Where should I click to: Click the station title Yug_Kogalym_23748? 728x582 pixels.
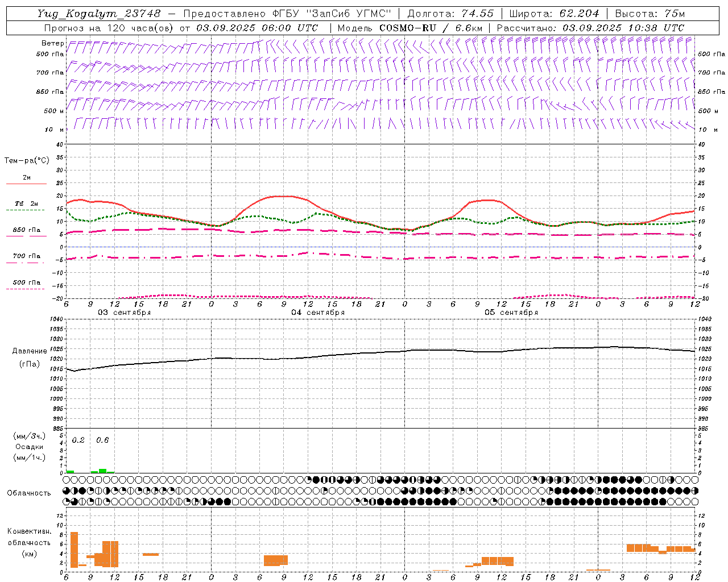(100, 13)
